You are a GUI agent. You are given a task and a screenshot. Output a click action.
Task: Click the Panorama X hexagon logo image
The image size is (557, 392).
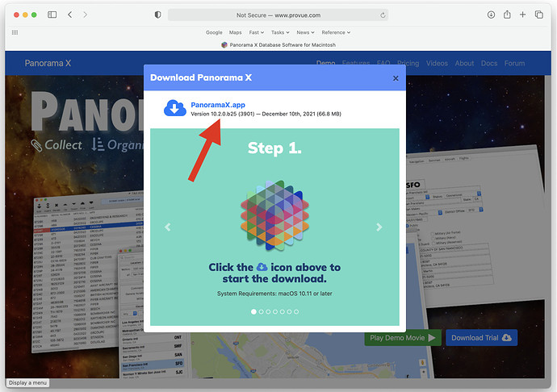coord(274,215)
